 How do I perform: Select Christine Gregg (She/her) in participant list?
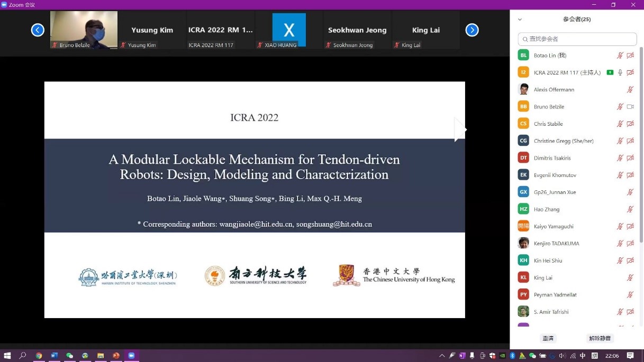564,141
